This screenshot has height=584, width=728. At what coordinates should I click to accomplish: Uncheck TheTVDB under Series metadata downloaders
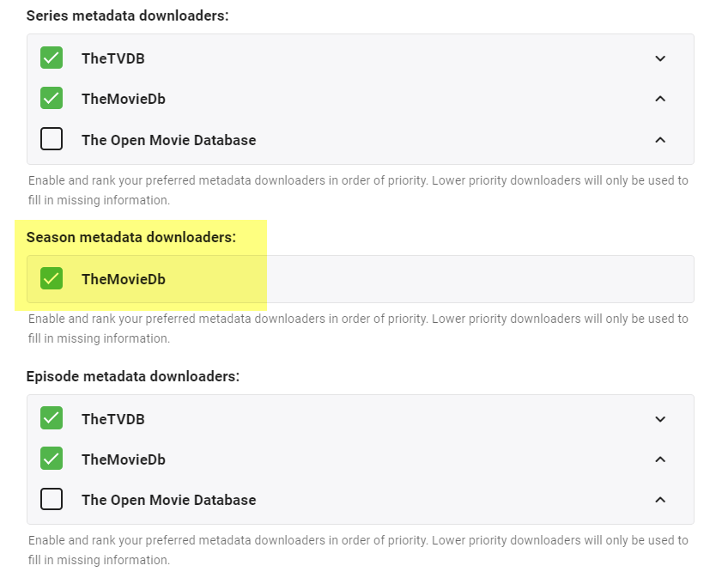(x=52, y=58)
